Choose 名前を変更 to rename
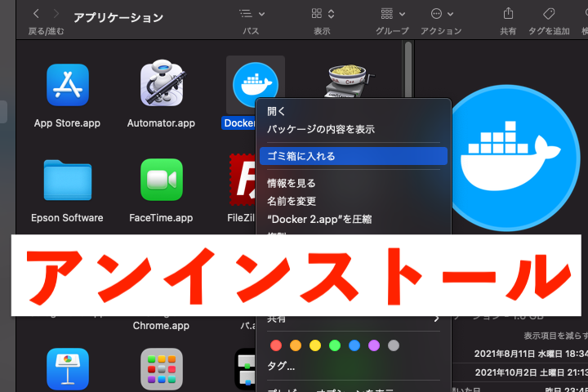 [354, 201]
